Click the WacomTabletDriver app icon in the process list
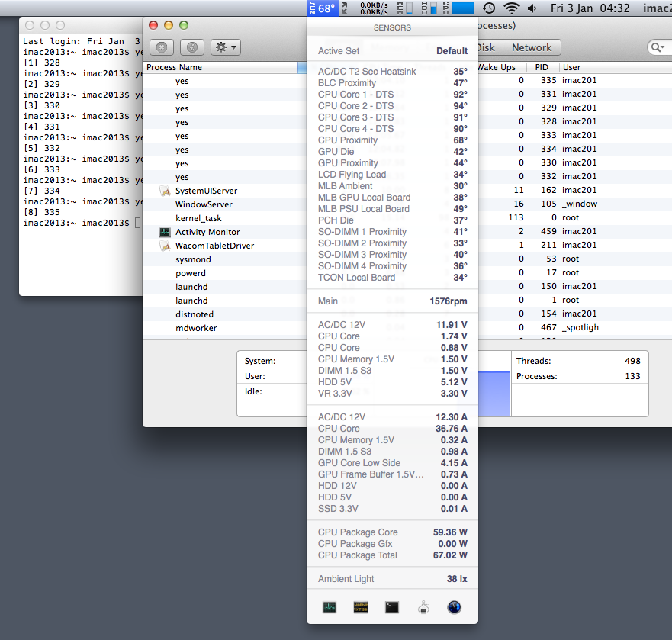This screenshot has width=672, height=640. click(165, 246)
